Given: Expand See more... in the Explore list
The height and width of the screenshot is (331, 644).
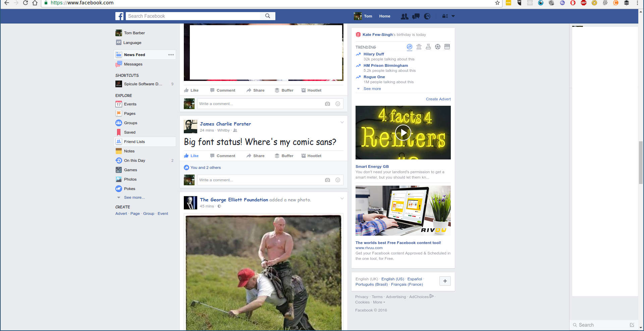Looking at the screenshot, I should (x=135, y=197).
